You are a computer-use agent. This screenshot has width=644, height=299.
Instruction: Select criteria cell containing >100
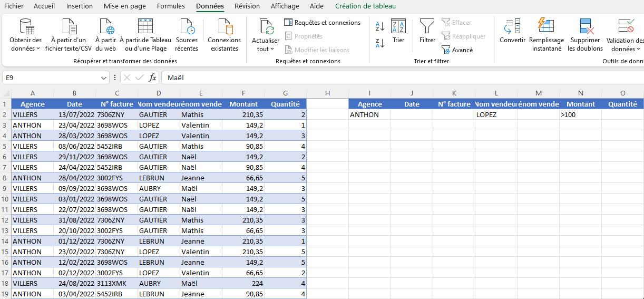[580, 114]
